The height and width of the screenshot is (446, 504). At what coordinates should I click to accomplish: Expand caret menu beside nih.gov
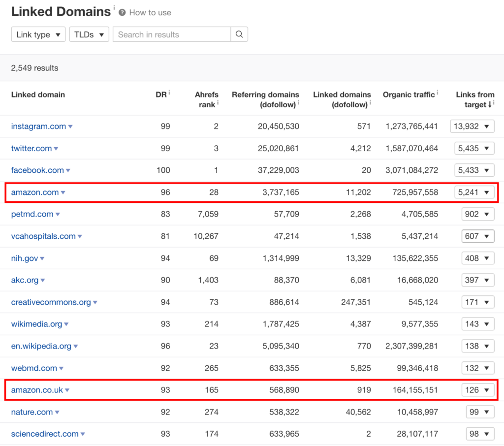pyautogui.click(x=42, y=258)
